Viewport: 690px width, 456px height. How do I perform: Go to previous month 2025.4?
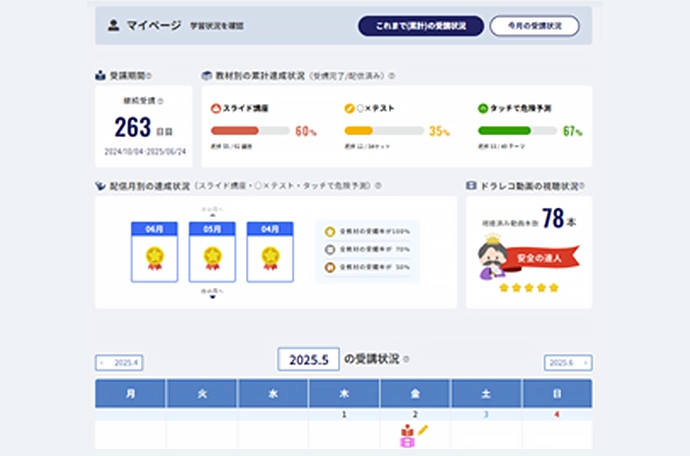pos(119,363)
